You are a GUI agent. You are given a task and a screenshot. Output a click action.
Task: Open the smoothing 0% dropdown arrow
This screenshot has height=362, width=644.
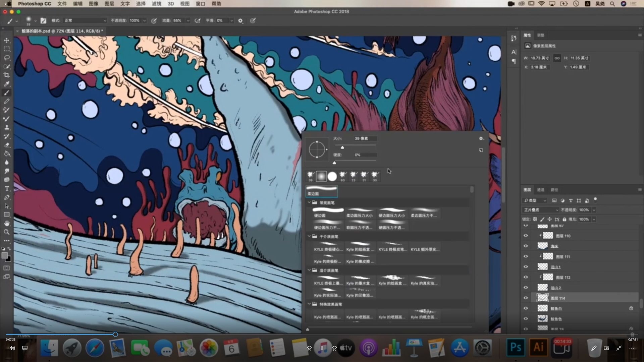[x=231, y=20]
